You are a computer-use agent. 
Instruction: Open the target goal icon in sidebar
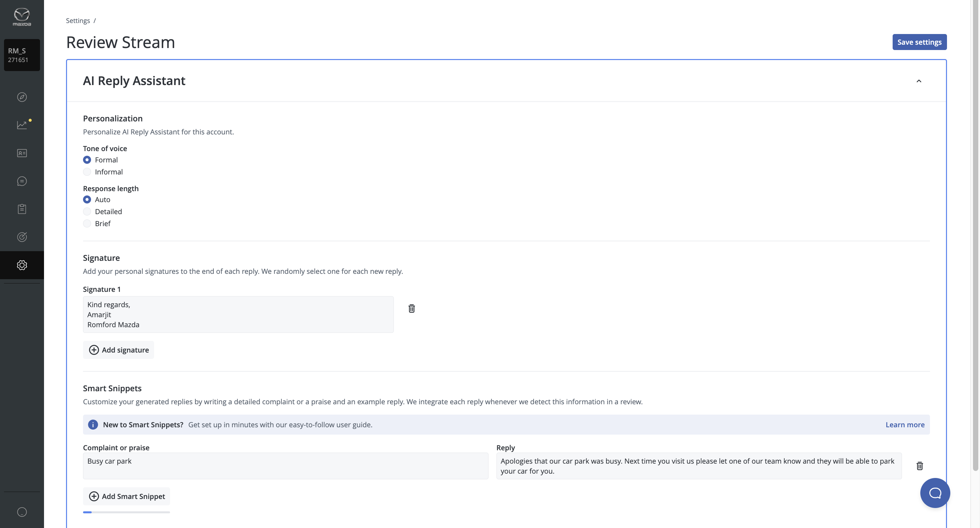coord(22,237)
